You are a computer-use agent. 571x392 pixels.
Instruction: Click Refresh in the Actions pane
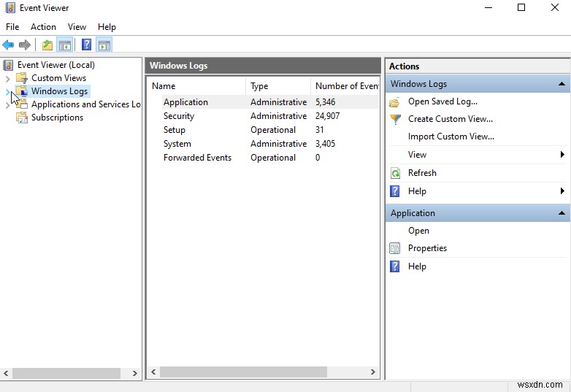422,173
